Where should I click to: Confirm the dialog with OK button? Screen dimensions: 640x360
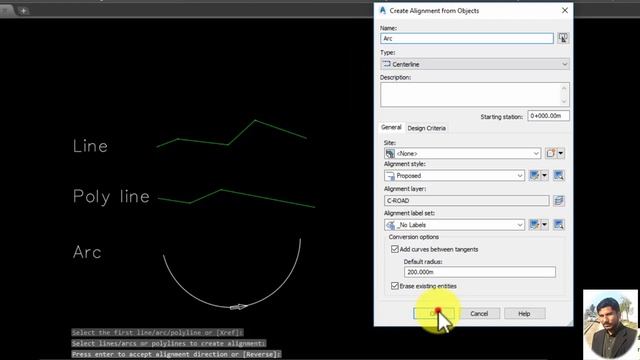tap(434, 313)
